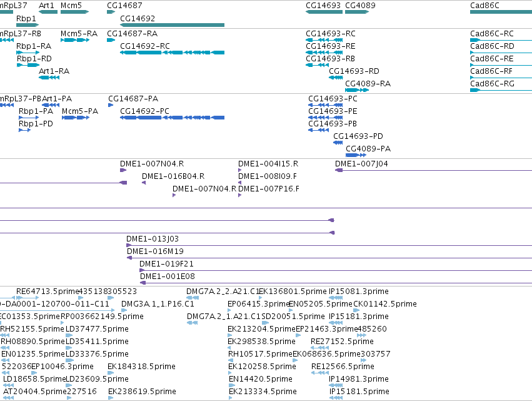Select the RE64713.5prime EST label

click(x=48, y=292)
